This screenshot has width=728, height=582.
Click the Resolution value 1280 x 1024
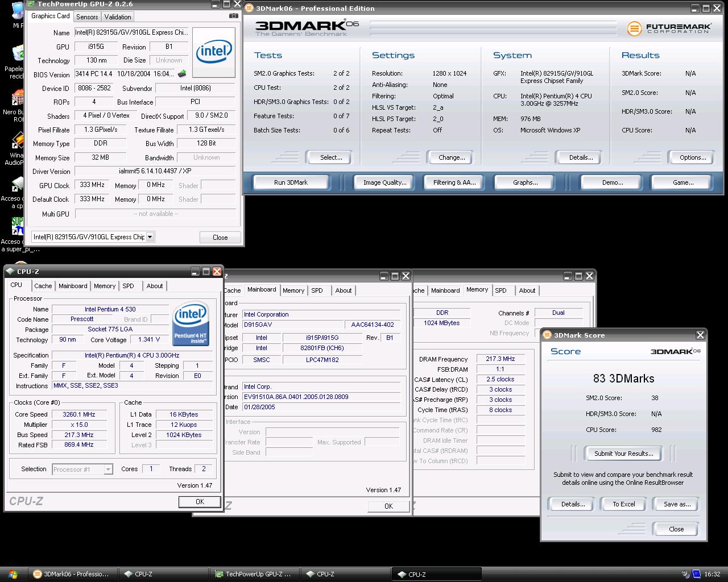(x=449, y=73)
